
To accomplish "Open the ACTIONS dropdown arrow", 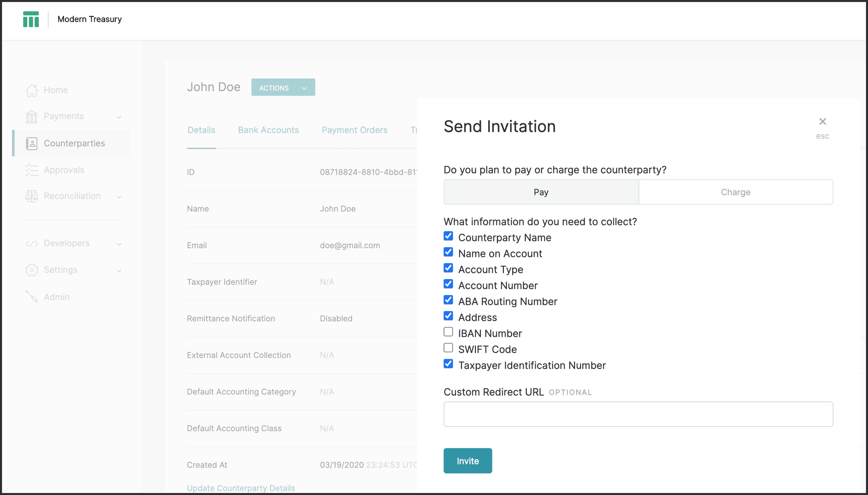I will 304,88.
